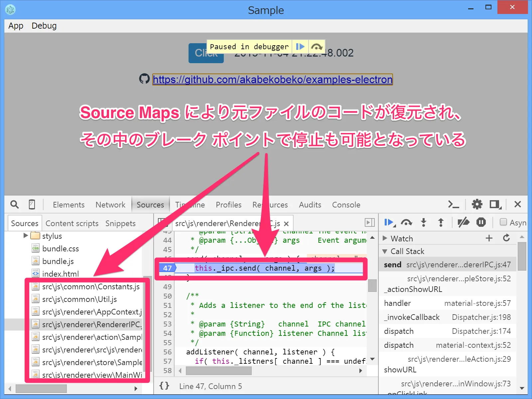Refresh the Watch expressions list
The height and width of the screenshot is (399, 532).
(506, 238)
